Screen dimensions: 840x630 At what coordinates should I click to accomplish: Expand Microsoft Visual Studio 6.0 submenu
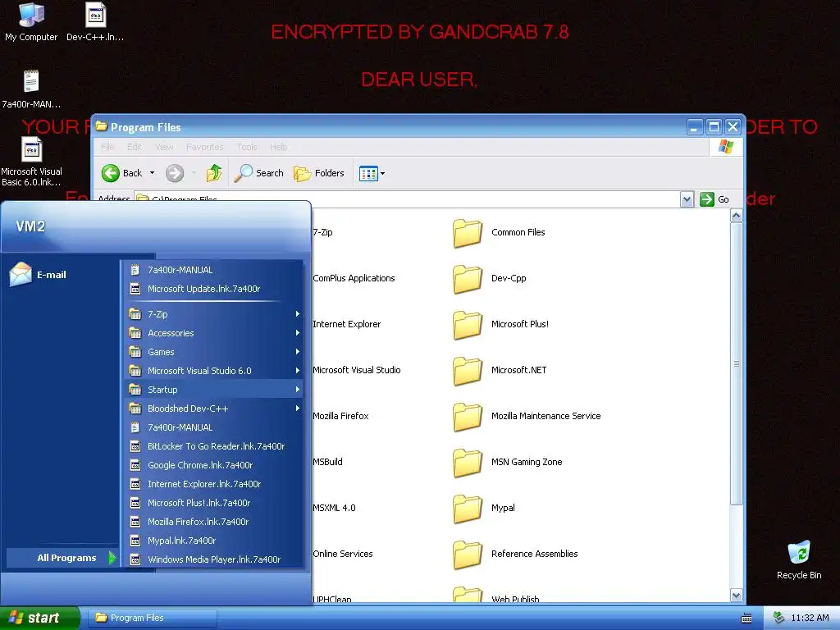(x=213, y=371)
